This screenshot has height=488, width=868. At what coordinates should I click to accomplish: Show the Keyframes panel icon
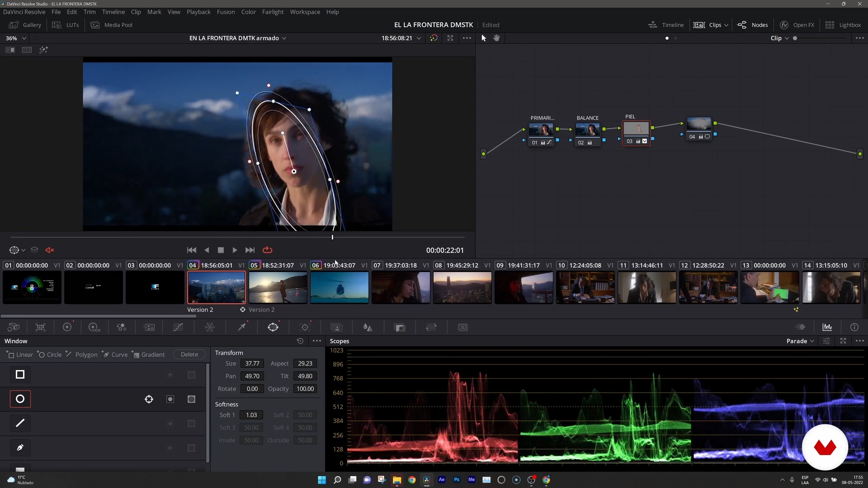point(801,327)
